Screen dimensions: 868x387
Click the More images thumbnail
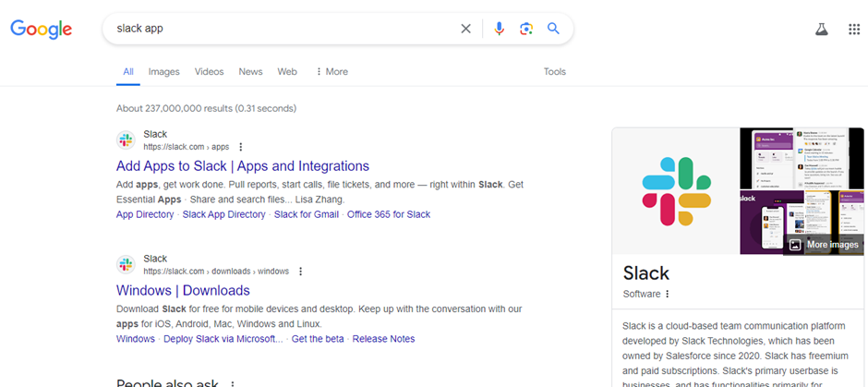point(824,245)
